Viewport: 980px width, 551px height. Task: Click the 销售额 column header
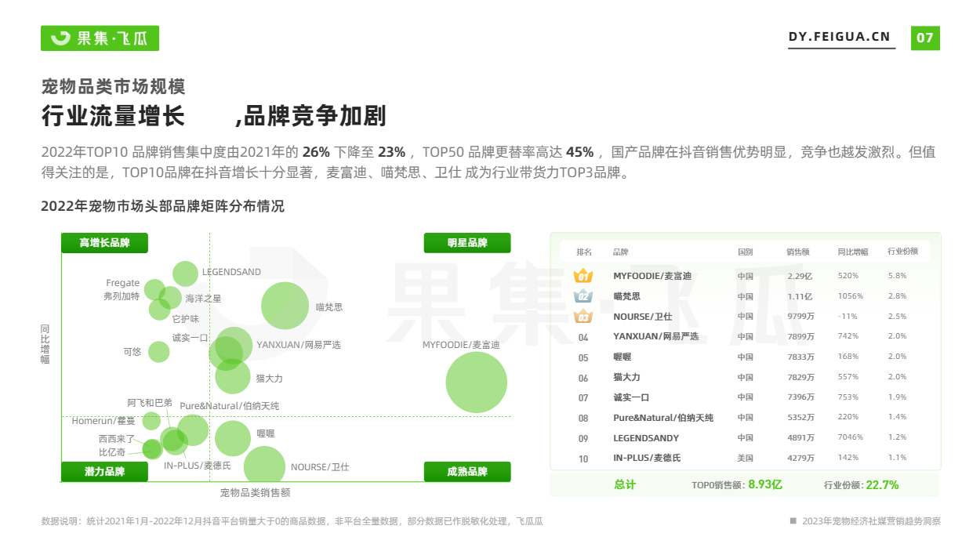798,252
